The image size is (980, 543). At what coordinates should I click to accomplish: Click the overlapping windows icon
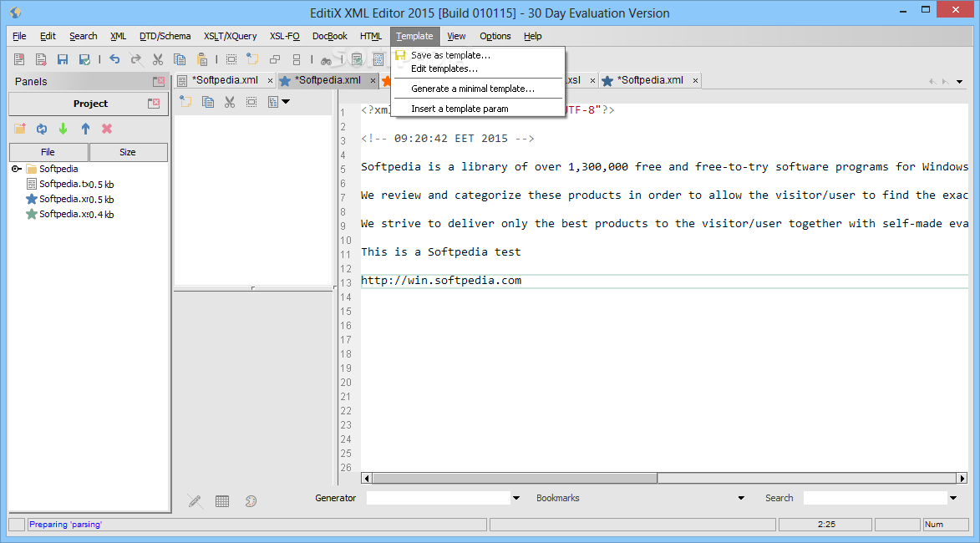click(274, 59)
